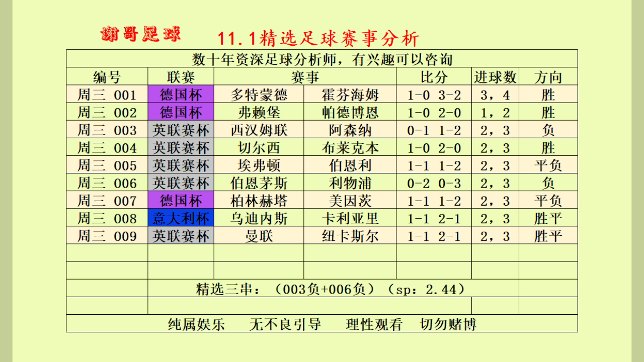Select team 弗赖堡
Viewport: 644px width, 362px height.
pos(259,112)
